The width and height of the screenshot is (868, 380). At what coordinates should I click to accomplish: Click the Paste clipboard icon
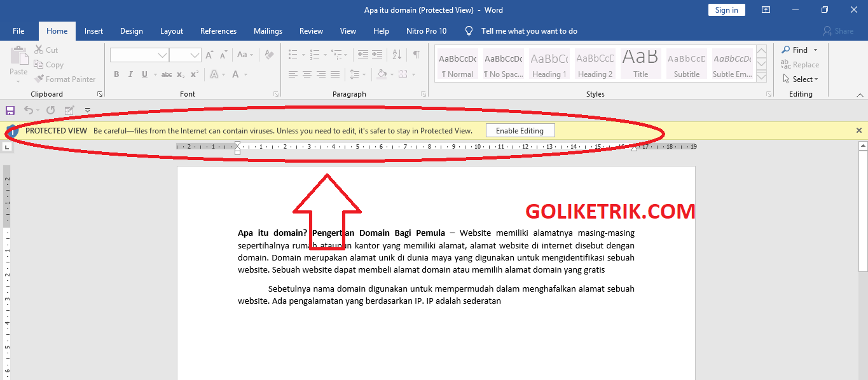click(x=18, y=56)
